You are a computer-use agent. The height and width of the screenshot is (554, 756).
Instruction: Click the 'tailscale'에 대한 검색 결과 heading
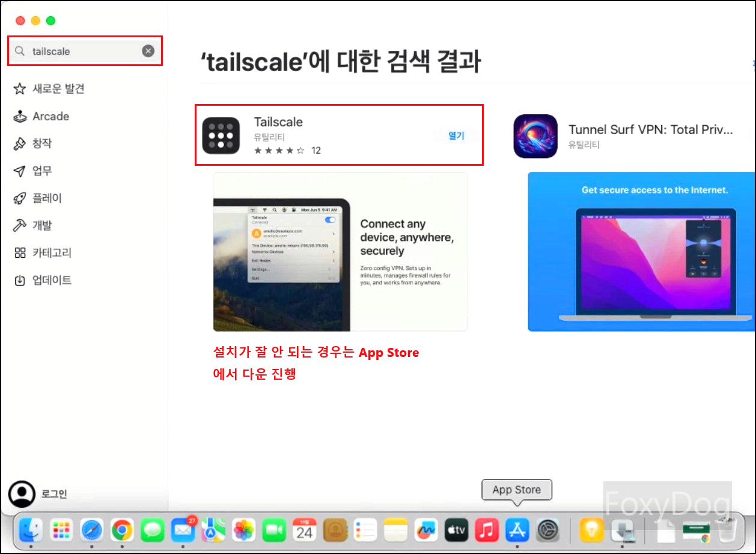tap(340, 62)
